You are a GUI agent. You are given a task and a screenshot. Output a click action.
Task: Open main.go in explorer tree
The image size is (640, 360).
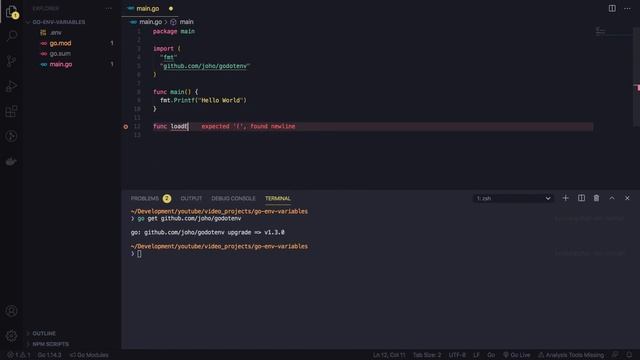[x=60, y=64]
